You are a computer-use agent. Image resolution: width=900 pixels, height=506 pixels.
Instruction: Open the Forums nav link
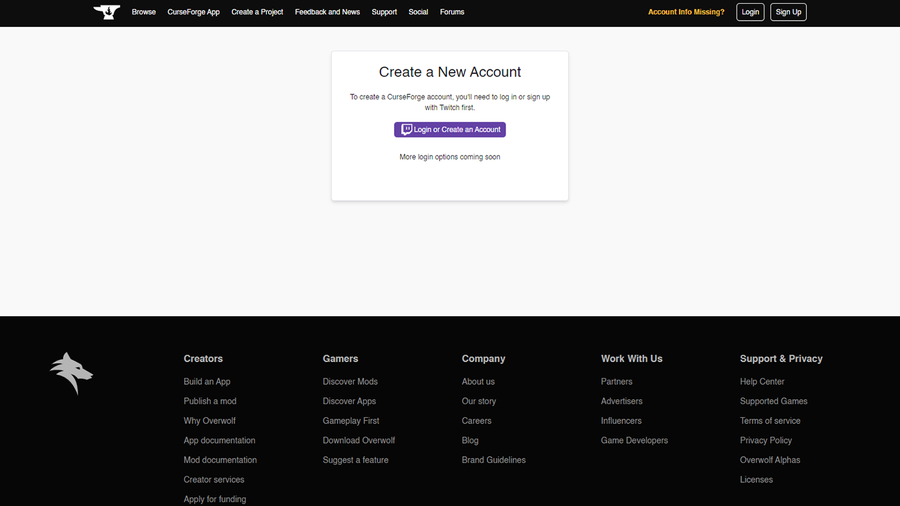coord(452,12)
